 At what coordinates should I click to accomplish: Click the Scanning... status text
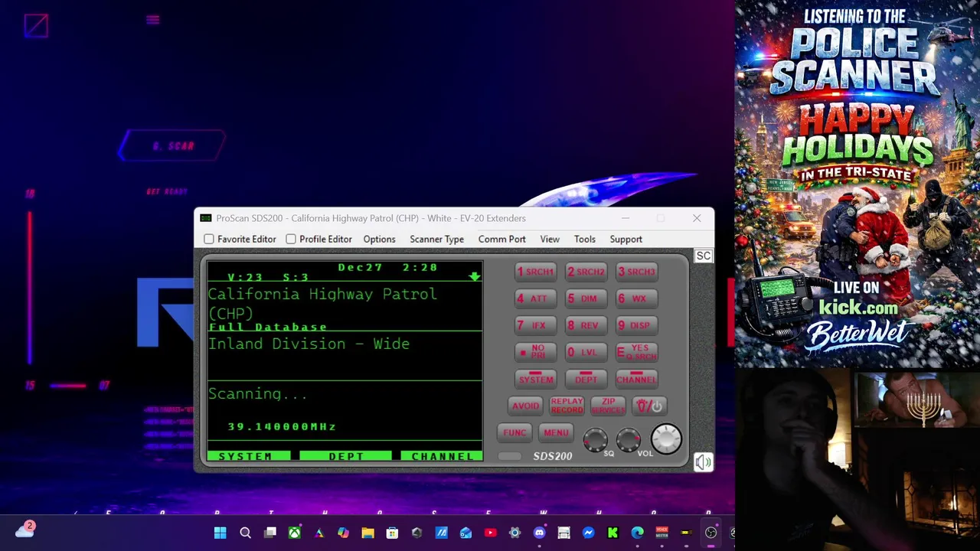[257, 394]
